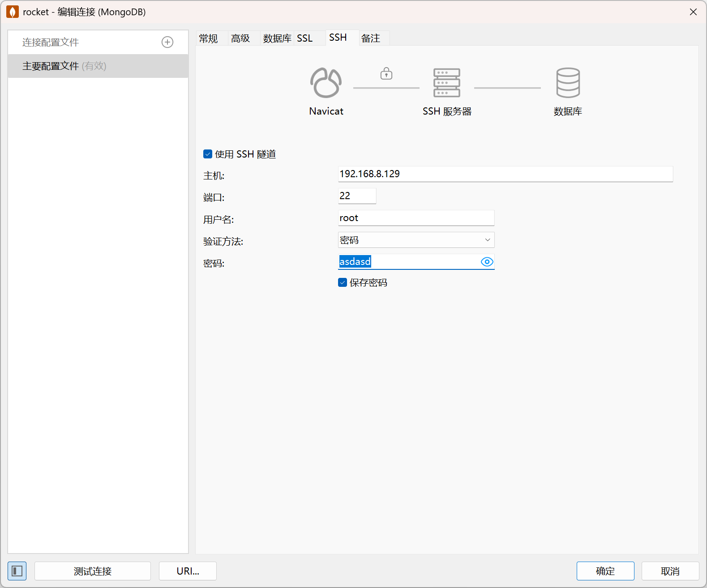Click the MongoDB leaf icon in title bar

[x=13, y=12]
